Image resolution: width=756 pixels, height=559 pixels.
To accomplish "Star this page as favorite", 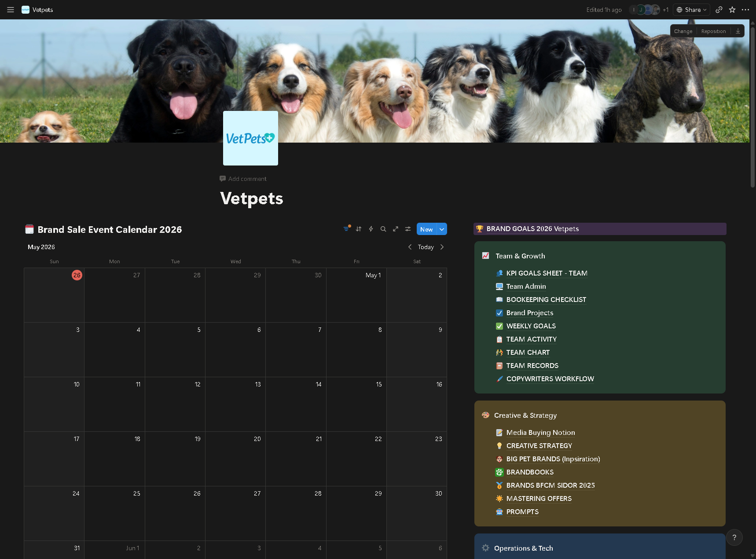I will 732,10.
